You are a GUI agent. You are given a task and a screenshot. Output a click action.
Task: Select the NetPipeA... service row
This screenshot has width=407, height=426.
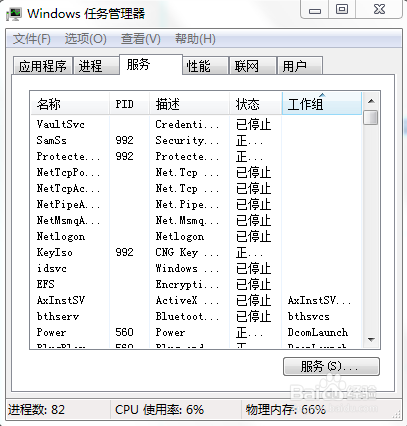click(x=196, y=204)
